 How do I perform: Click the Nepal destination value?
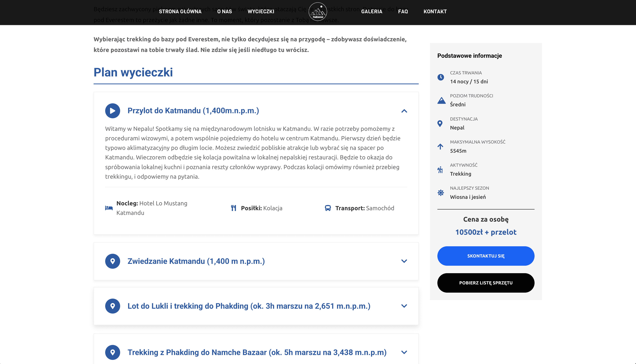click(x=457, y=128)
